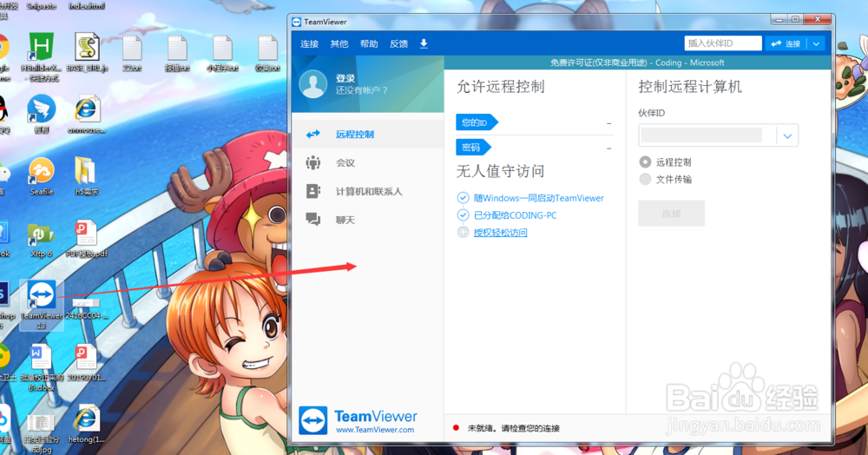The width and height of the screenshot is (868, 455).
Task: Open HBuilderX shortcut on desktop
Action: [x=41, y=56]
